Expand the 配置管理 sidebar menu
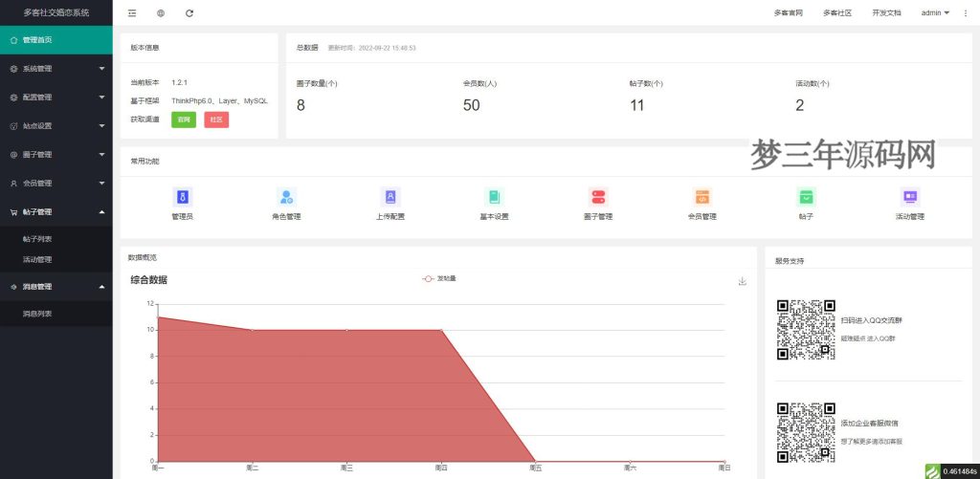This screenshot has width=980, height=479. pyautogui.click(x=56, y=98)
